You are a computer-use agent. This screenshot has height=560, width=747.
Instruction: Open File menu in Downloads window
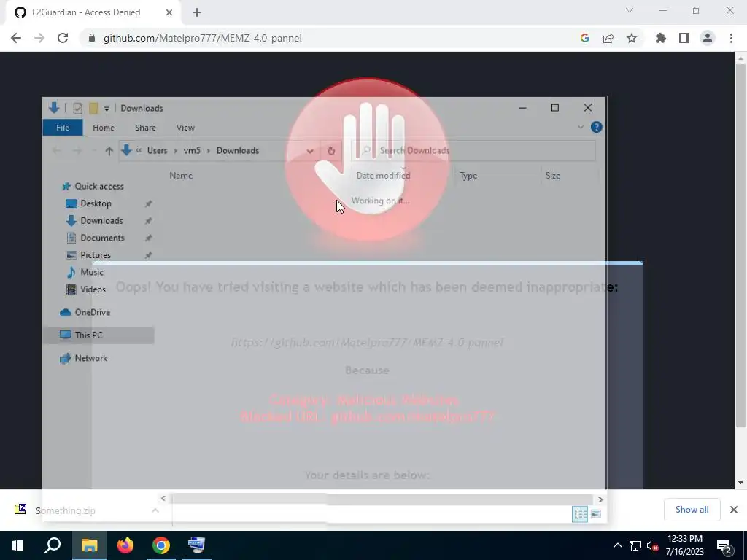click(x=63, y=128)
